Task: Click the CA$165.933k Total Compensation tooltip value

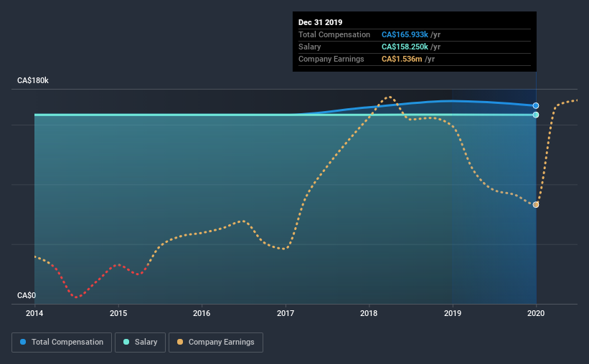Action: tap(405, 34)
